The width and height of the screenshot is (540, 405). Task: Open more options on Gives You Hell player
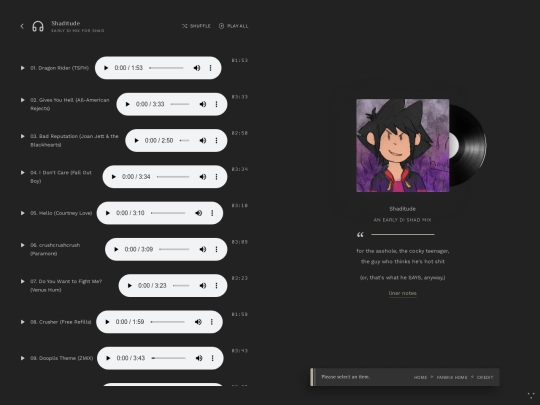click(216, 104)
